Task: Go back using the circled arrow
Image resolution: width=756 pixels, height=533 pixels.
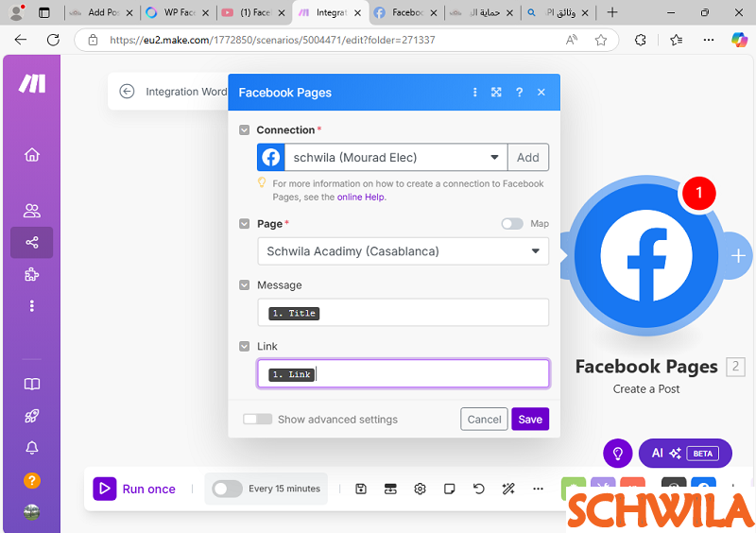Action: coord(127,91)
